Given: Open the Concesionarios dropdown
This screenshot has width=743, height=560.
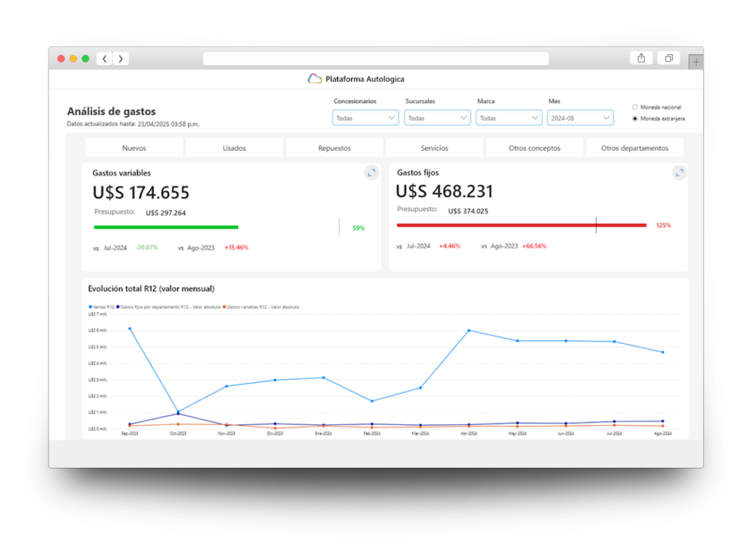Looking at the screenshot, I should tap(366, 118).
